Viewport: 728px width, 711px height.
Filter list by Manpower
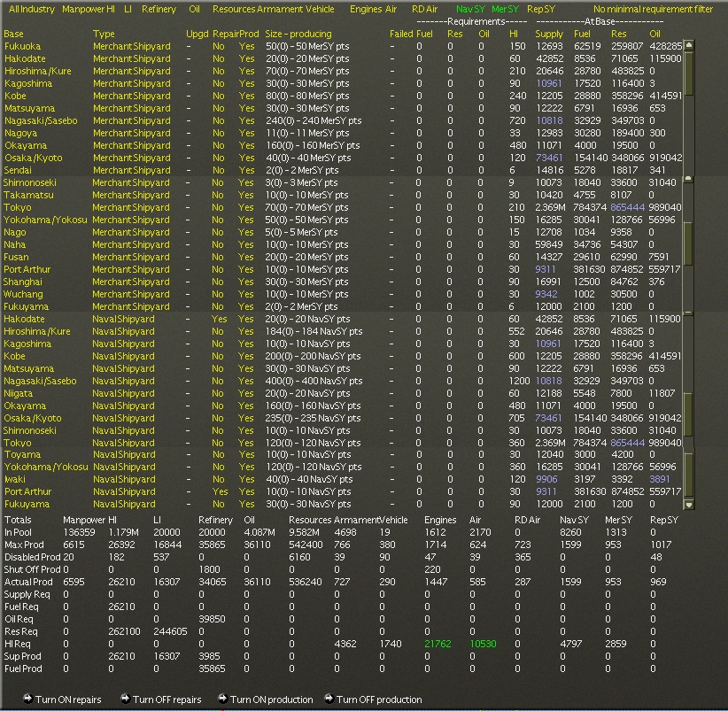pyautogui.click(x=83, y=9)
